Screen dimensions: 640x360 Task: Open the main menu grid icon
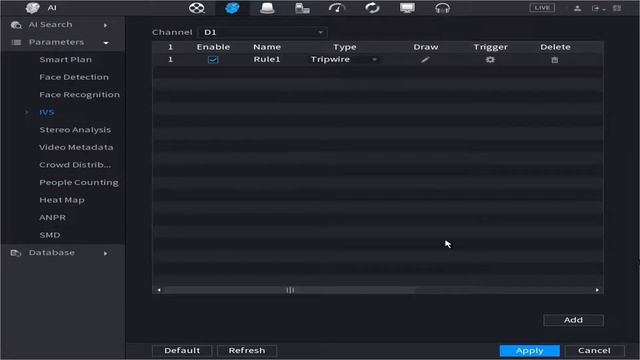click(x=617, y=8)
